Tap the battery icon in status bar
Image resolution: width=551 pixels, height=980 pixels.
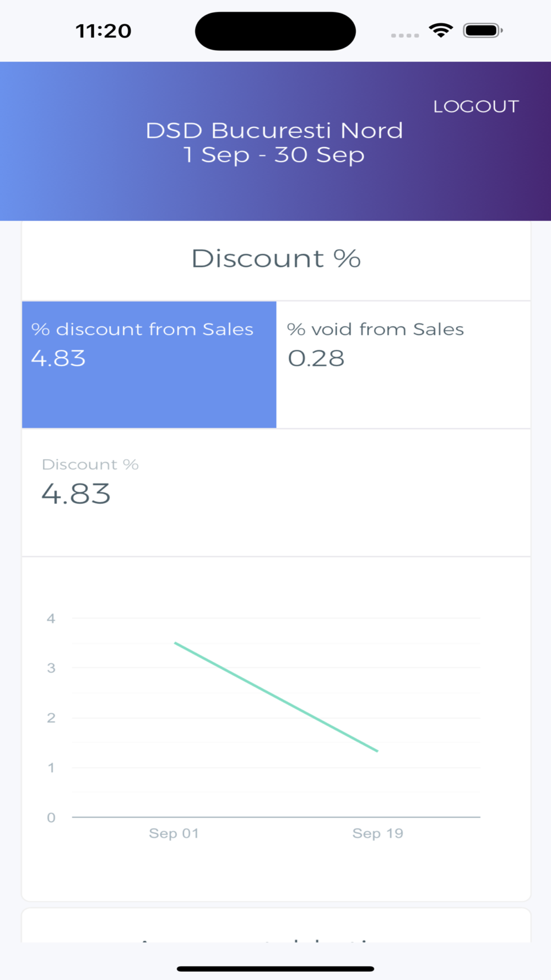[x=483, y=31]
